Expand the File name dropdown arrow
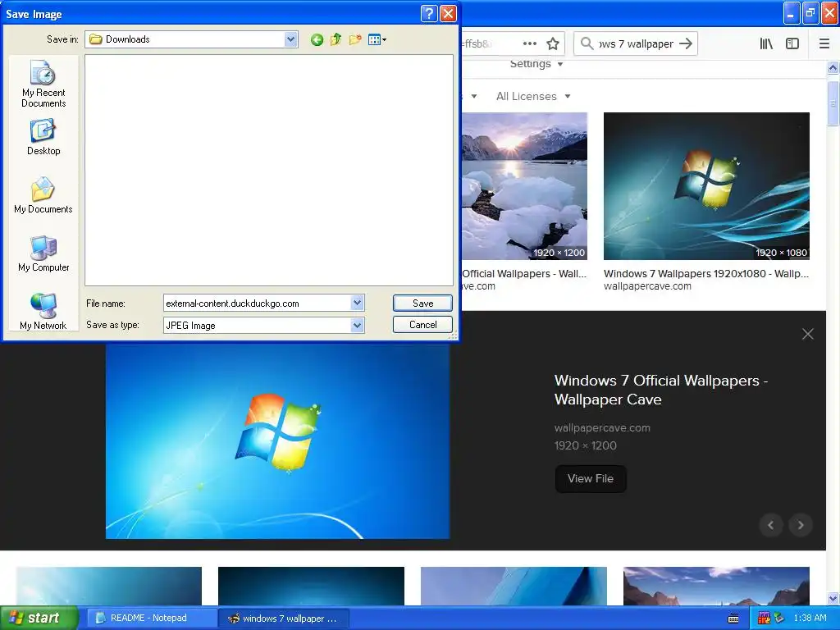The width and height of the screenshot is (840, 630). 358,304
